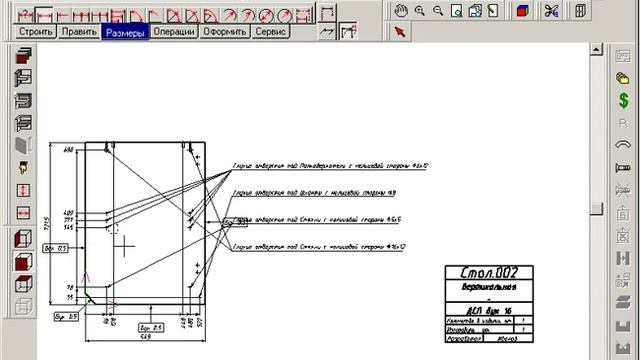Click the green dollar sign icon
The height and width of the screenshot is (360, 640).
[x=623, y=100]
